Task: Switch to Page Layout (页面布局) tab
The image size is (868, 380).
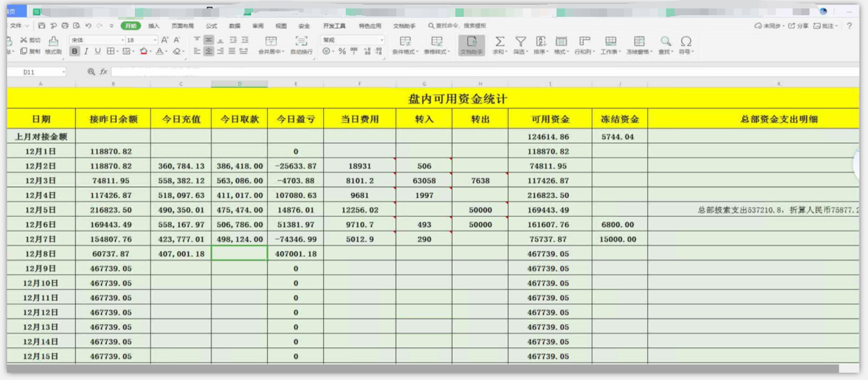Action: point(183,26)
